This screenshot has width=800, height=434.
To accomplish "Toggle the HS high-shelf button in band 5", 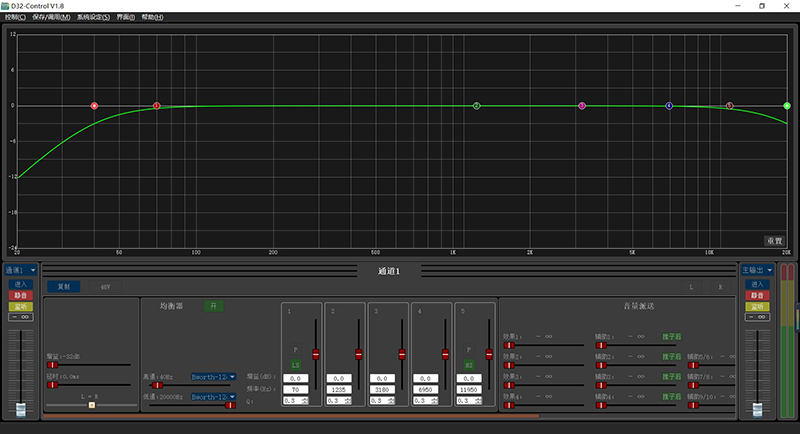I will (467, 368).
